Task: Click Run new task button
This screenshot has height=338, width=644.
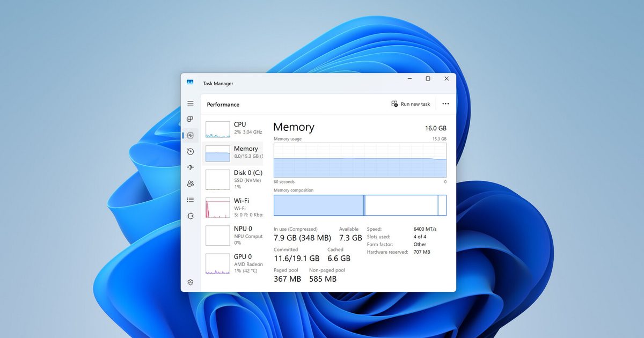Action: coord(411,104)
